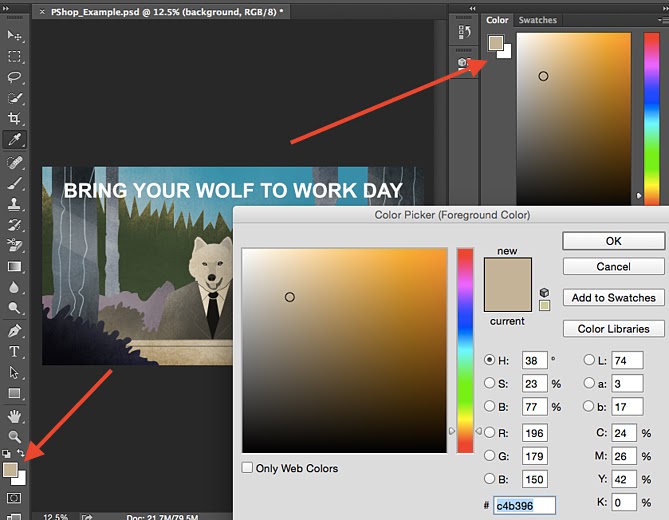This screenshot has height=520, width=669.
Task: Select the blue B radio button
Action: click(489, 478)
